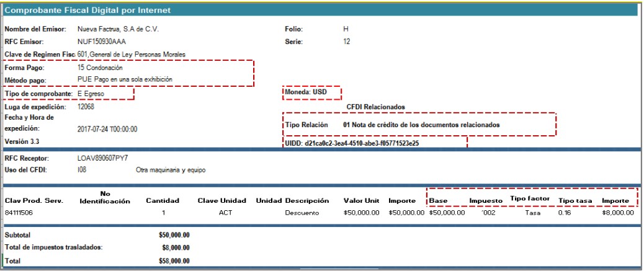
Task: Click the Método pago PUE value
Action: point(125,79)
